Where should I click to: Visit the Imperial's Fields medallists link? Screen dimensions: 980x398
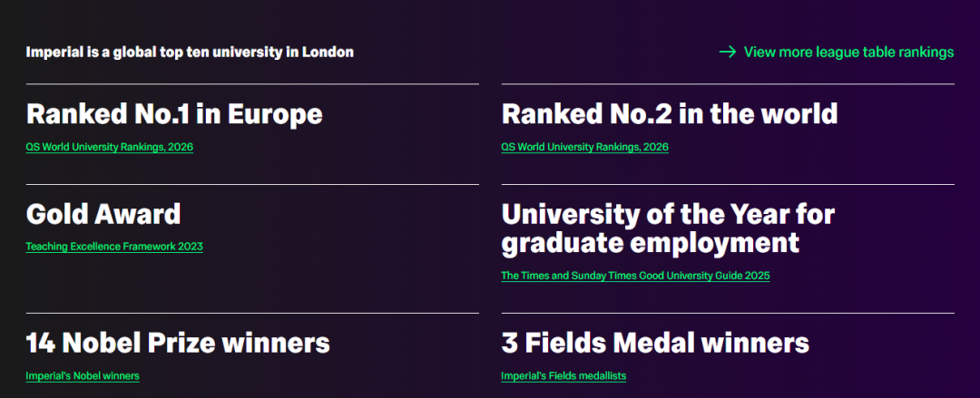(563, 375)
